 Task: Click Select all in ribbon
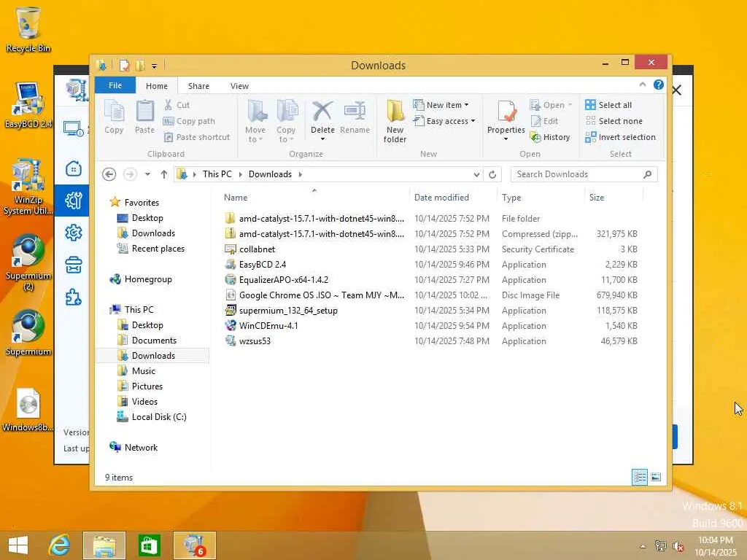(608, 105)
